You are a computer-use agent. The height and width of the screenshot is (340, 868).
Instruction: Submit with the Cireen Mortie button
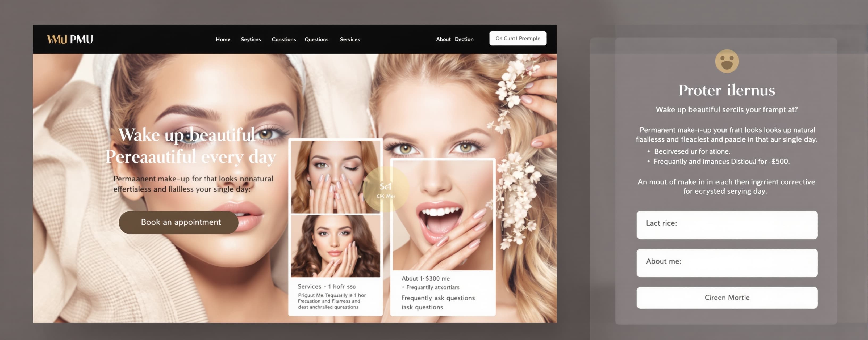pos(727,297)
